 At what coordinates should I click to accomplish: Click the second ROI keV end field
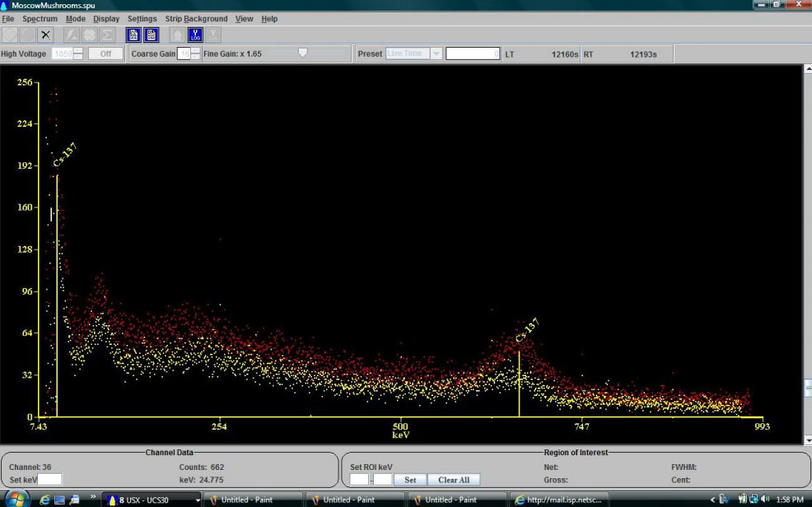(383, 480)
